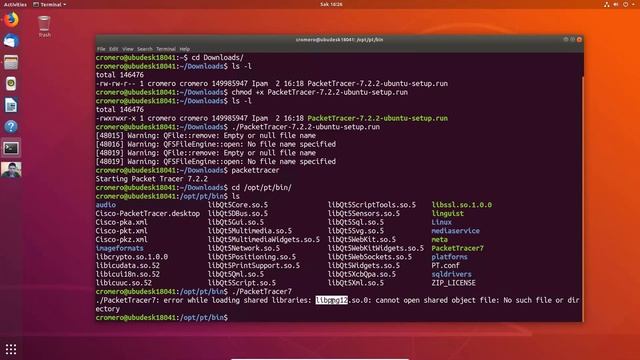Image resolution: width=640 pixels, height=360 pixels.
Task: Open the Terminal app menu in top bar
Action: [50, 4]
